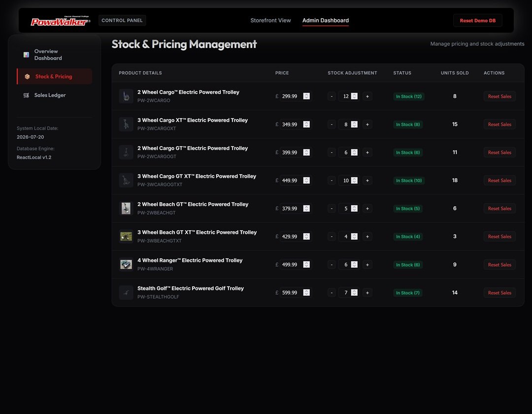Screen dimensions: 532x414
Task: Decrease stock for 3 Wheel Cargo GT XT
Action: (332, 180)
